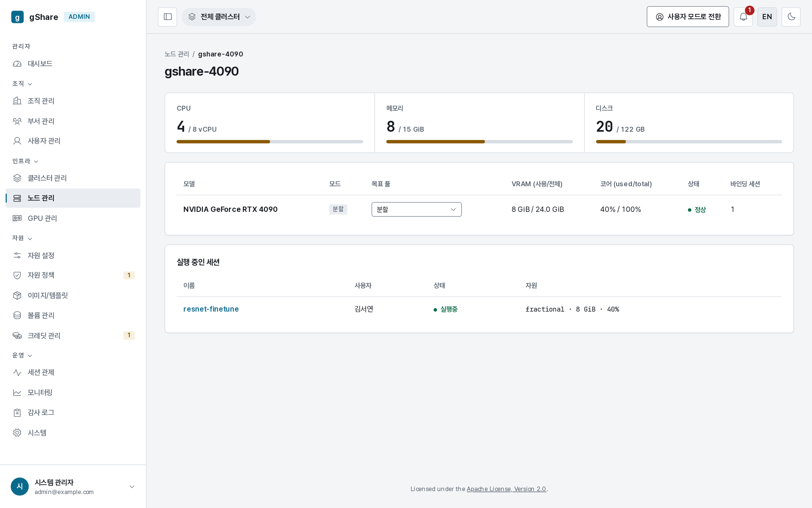Open the resnet-finetune session link
812x508 pixels.
coord(211,309)
